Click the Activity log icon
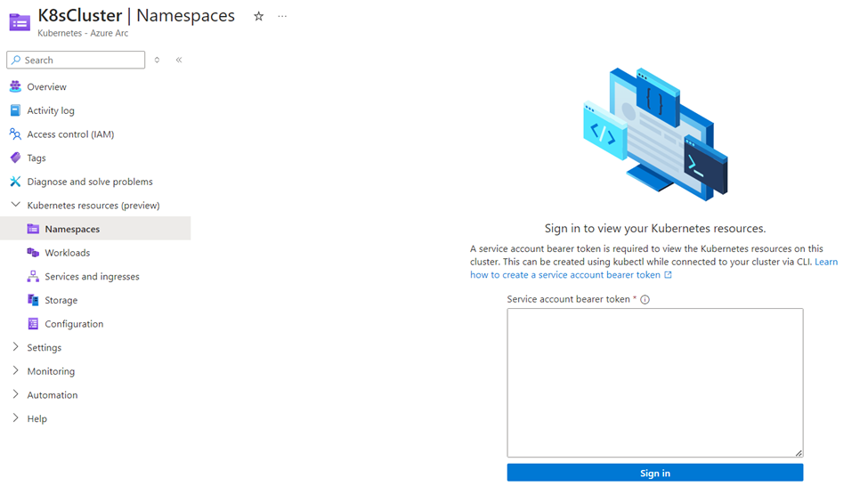The image size is (868, 486). [15, 110]
